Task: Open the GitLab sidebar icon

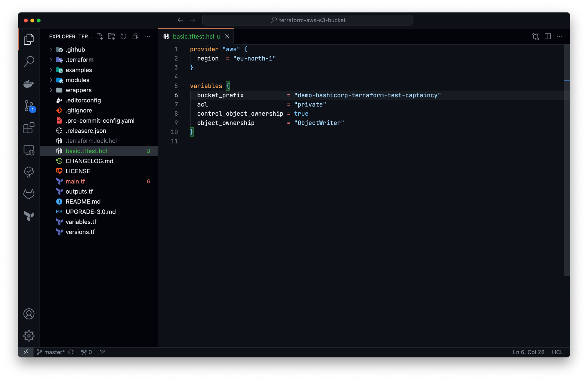Action: pos(29,194)
